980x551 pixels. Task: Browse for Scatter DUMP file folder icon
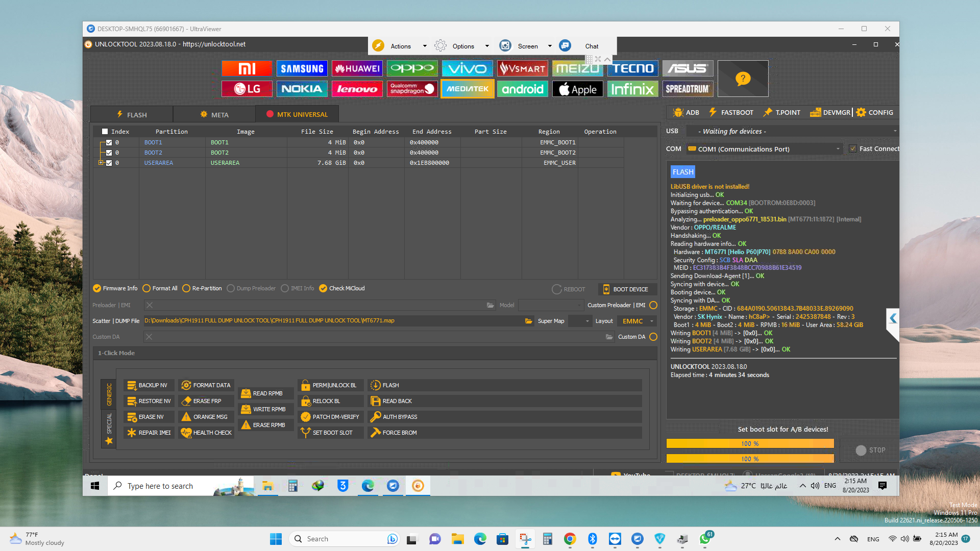528,321
